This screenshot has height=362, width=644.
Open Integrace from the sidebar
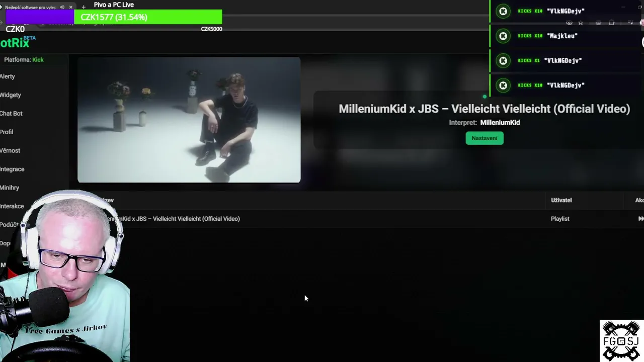12,169
